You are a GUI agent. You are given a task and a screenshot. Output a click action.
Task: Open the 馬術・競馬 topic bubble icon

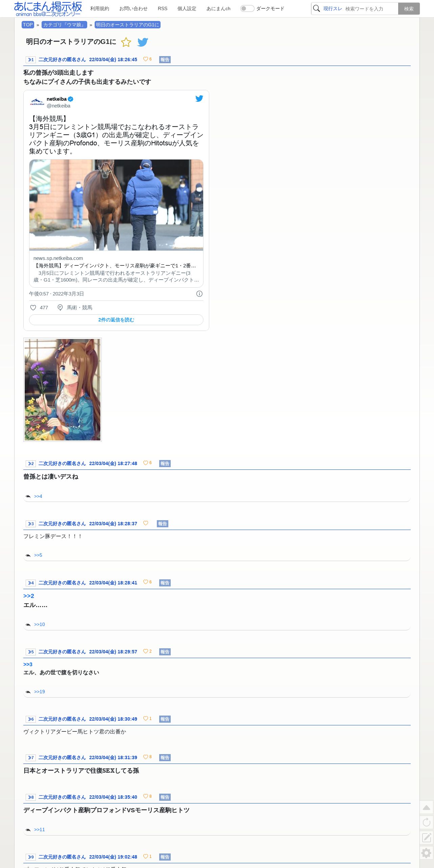(x=60, y=308)
